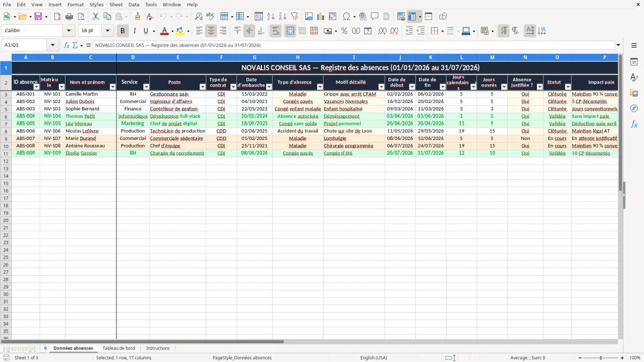This screenshot has width=644, height=362.
Task: Open sidebar Properties panel
Action: pyautogui.click(x=634, y=62)
